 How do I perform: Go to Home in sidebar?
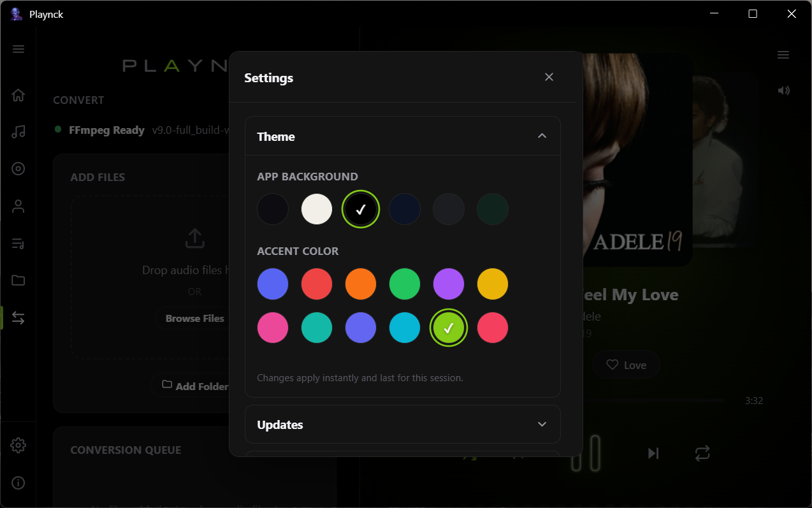[x=18, y=96]
